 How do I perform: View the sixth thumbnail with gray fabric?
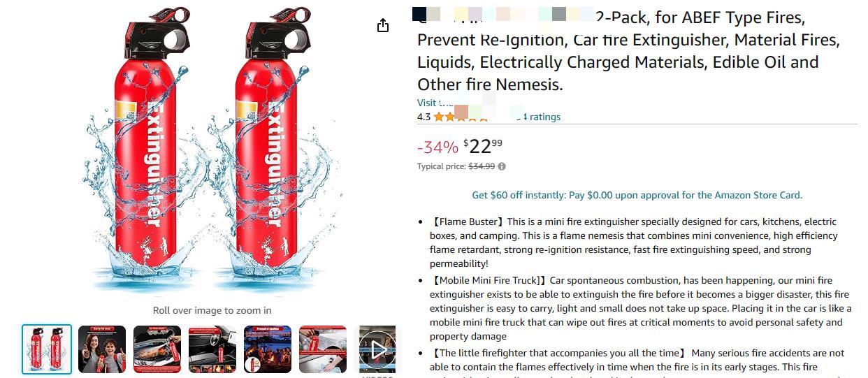pyautogui.click(x=323, y=349)
